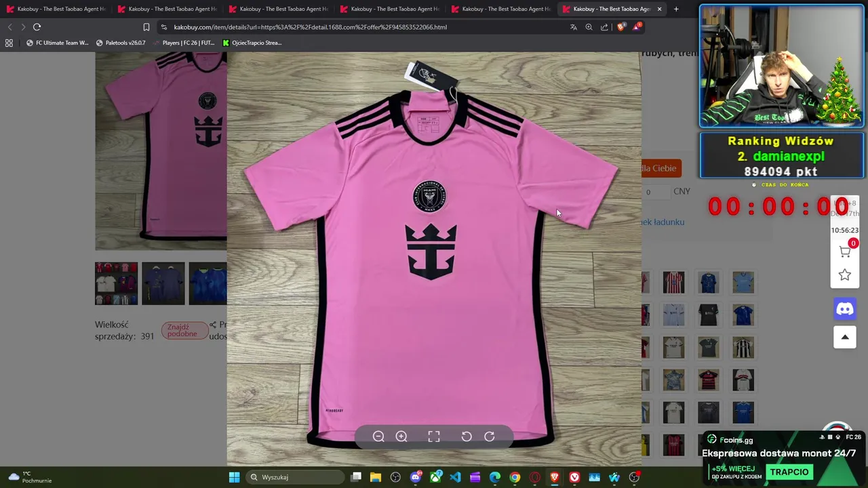The height and width of the screenshot is (488, 868).
Task: Toggle fullscreen view of the image viewer
Action: (434, 436)
